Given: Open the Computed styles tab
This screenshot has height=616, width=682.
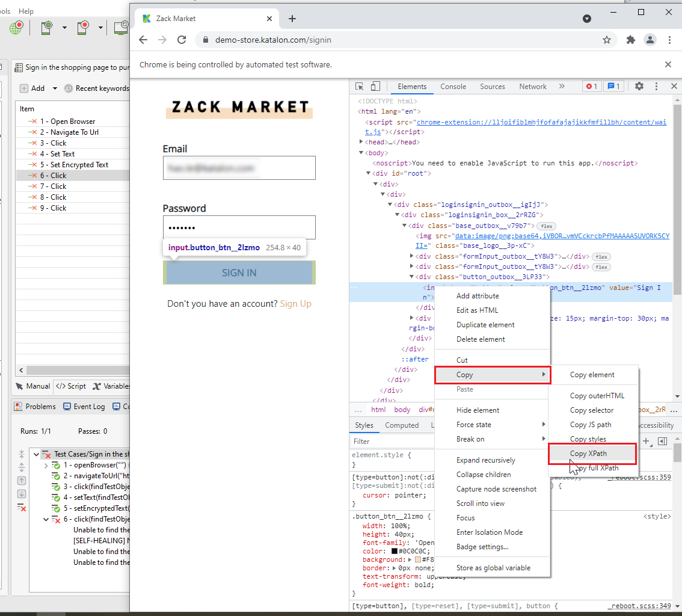Looking at the screenshot, I should [x=402, y=425].
